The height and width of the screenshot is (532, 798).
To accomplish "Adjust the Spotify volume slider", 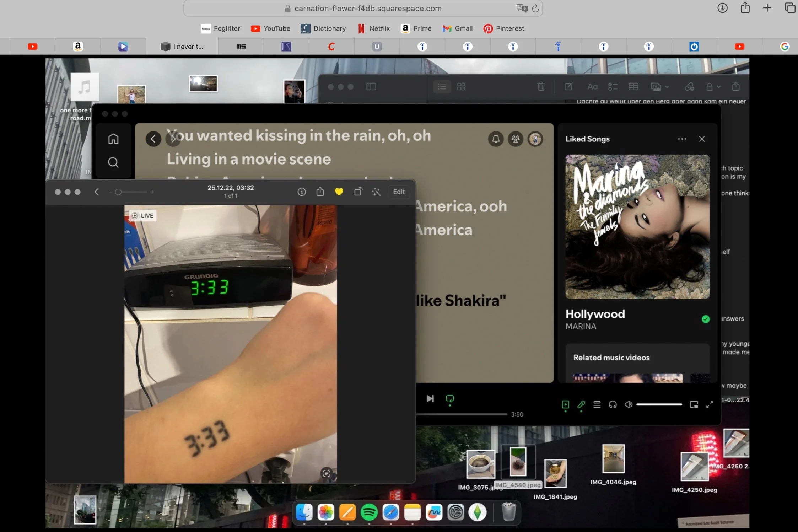I will click(x=659, y=404).
